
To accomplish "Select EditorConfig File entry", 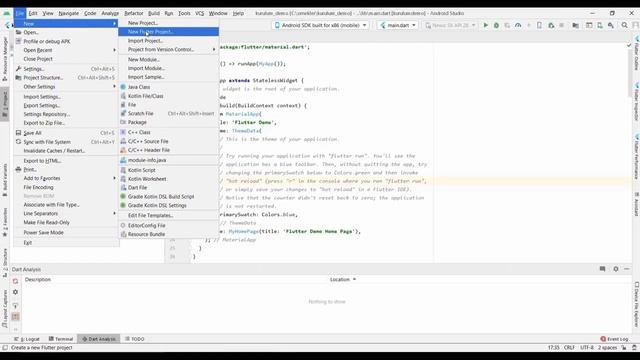I will click(x=169, y=225).
